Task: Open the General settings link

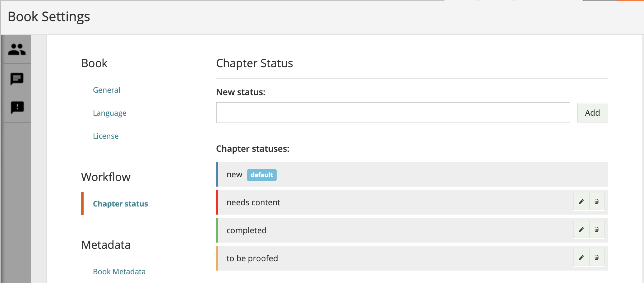Action: point(106,90)
